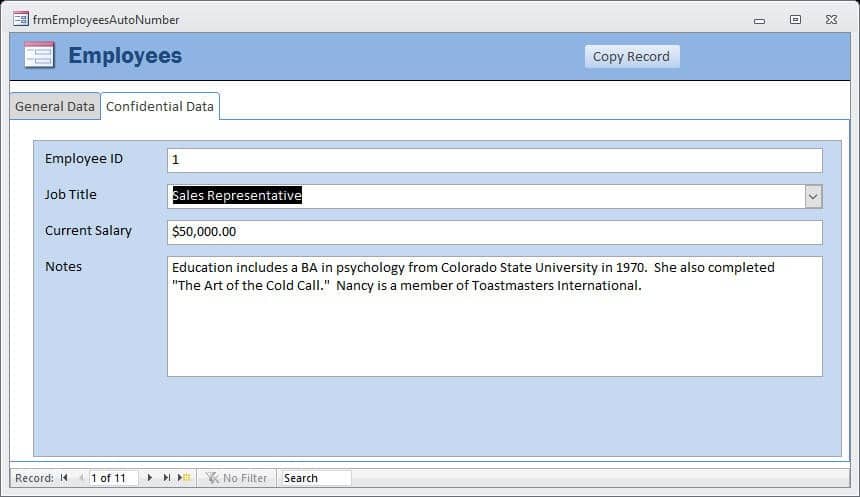Click the 'Employee ID' label
860x497 pixels.
pyautogui.click(x=84, y=159)
